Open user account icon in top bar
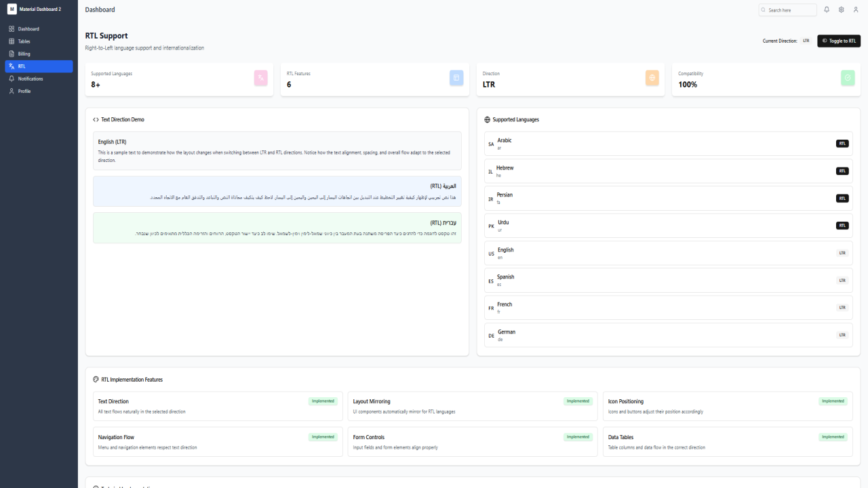 point(856,9)
